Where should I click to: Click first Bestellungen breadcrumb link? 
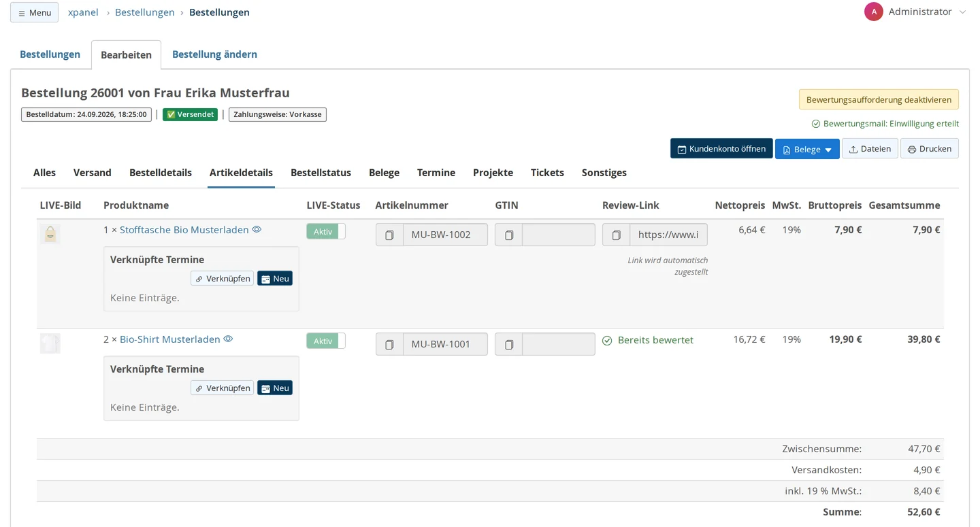[145, 12]
